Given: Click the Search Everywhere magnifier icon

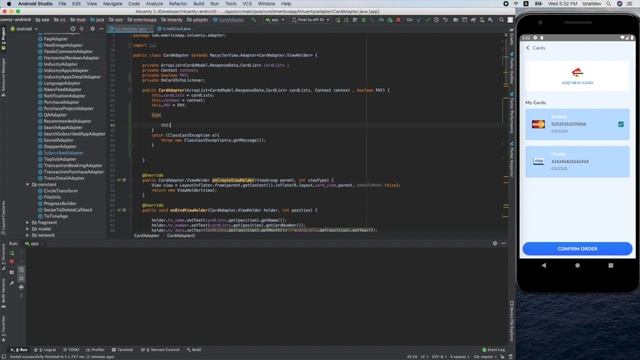Looking at the screenshot, I should pyautogui.click(x=502, y=20).
